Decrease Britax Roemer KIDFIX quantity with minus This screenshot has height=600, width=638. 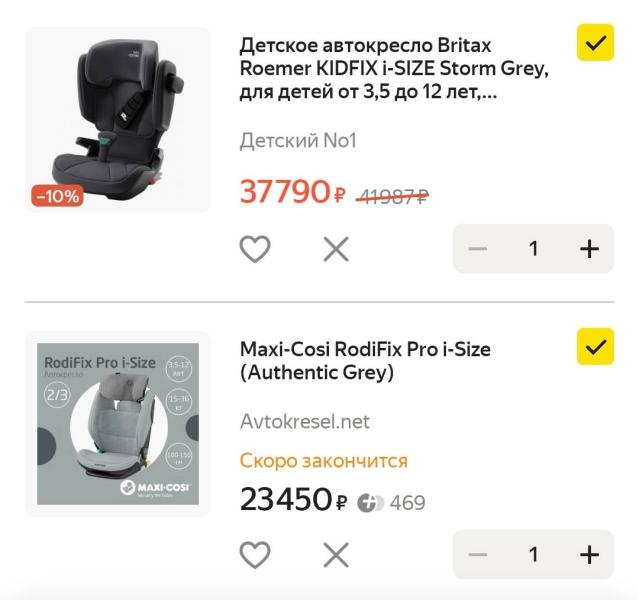coord(477,248)
